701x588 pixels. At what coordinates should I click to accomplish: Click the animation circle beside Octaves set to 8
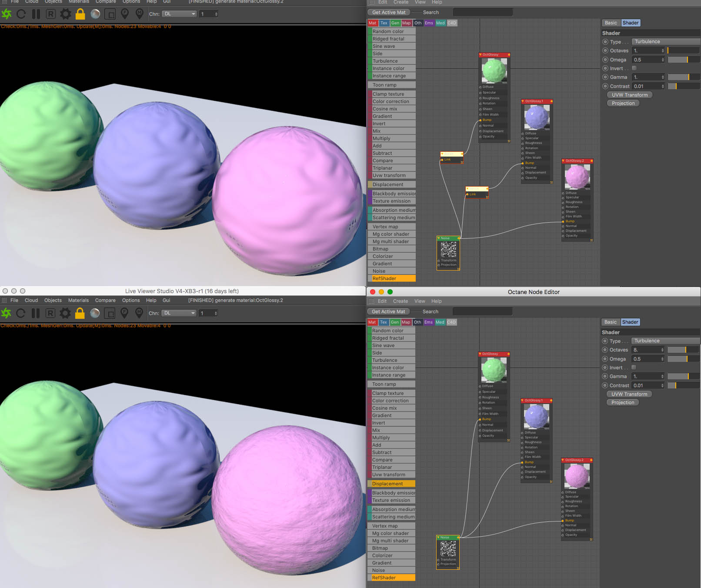tap(605, 350)
